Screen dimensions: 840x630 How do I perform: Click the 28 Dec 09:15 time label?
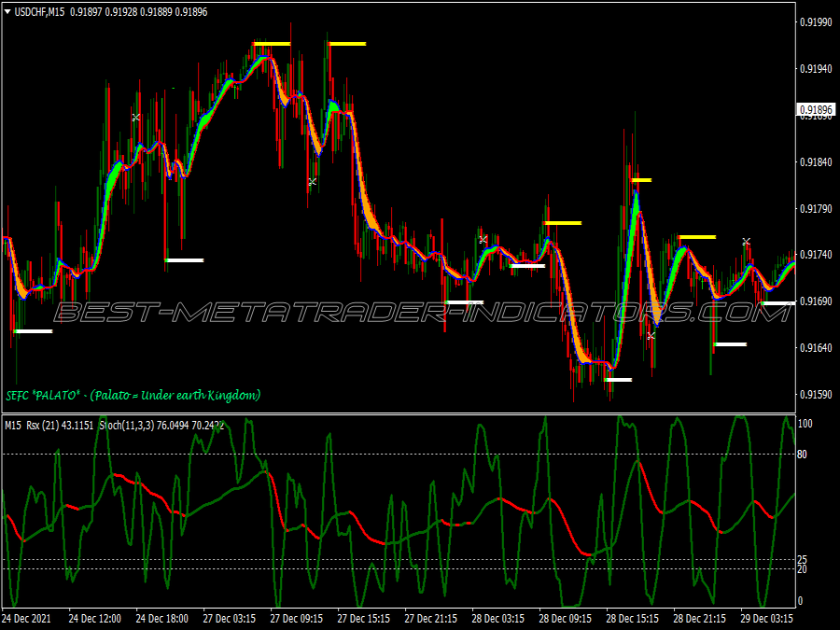pos(566,618)
